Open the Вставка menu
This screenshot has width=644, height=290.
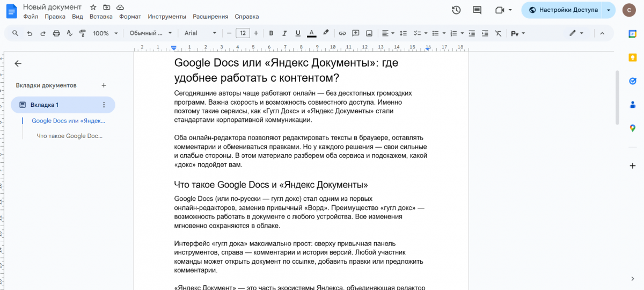(101, 17)
